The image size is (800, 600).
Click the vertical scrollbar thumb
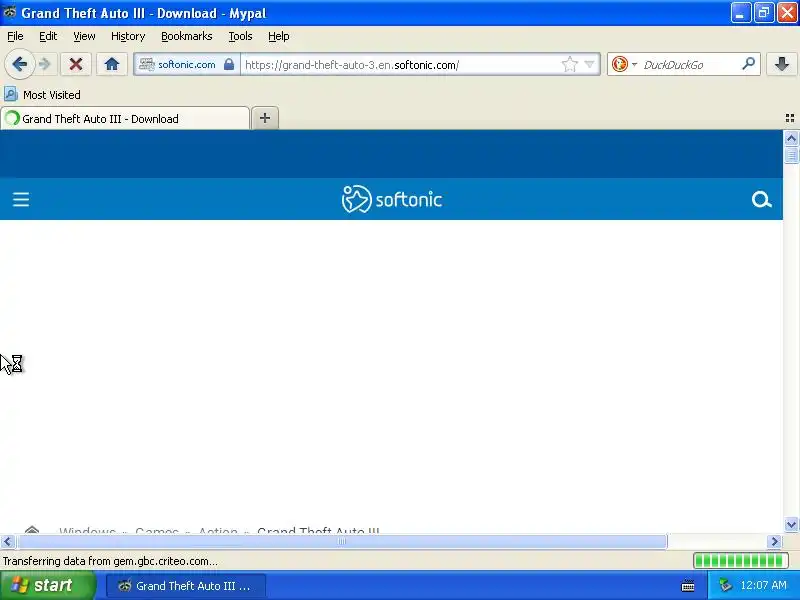[791, 155]
